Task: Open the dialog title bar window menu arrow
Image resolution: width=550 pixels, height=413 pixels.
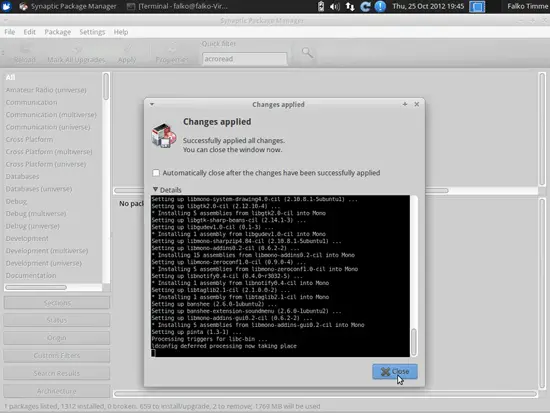Action: (152, 104)
